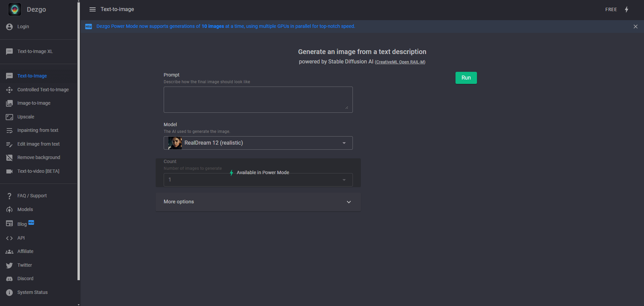This screenshot has height=306, width=644.
Task: Click the Blog icon in sidebar
Action: pyautogui.click(x=9, y=223)
